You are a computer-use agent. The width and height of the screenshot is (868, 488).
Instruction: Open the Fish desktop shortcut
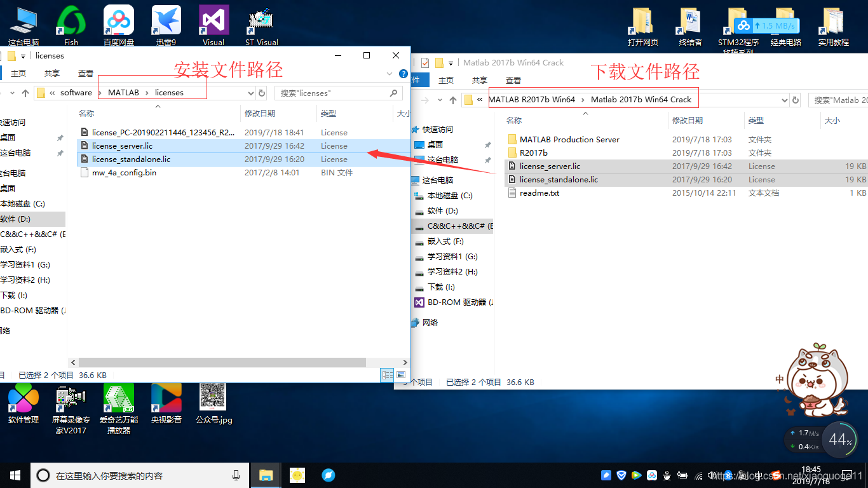point(71,25)
